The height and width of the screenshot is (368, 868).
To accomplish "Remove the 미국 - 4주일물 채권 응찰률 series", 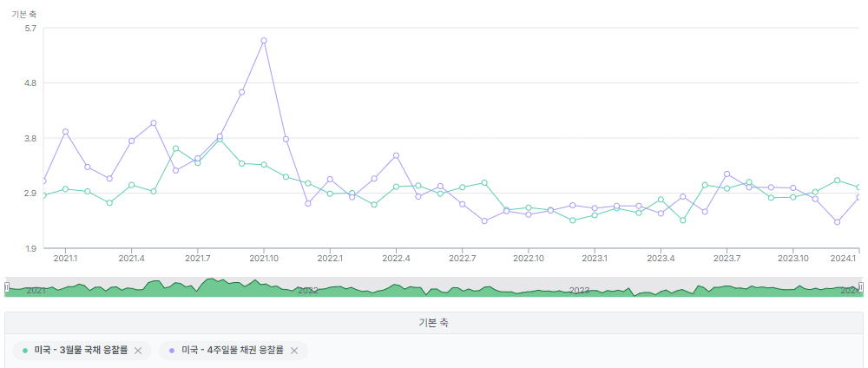I will coord(293,351).
